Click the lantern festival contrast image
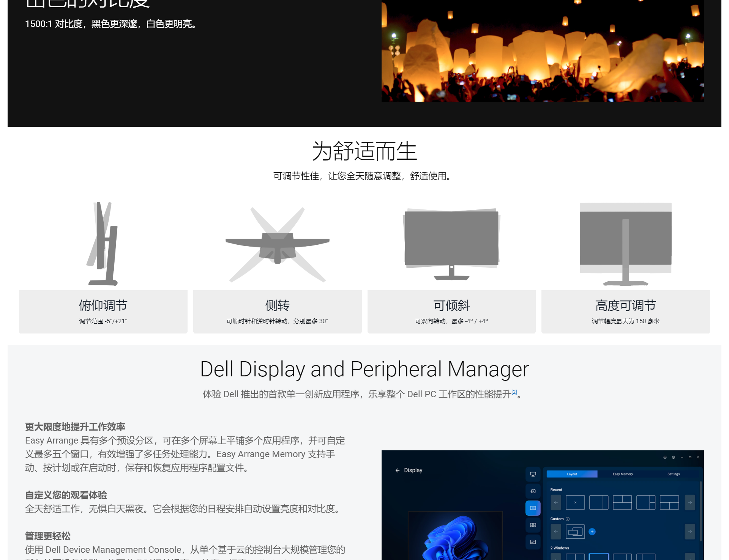Image resolution: width=729 pixels, height=560 pixels. [543, 51]
